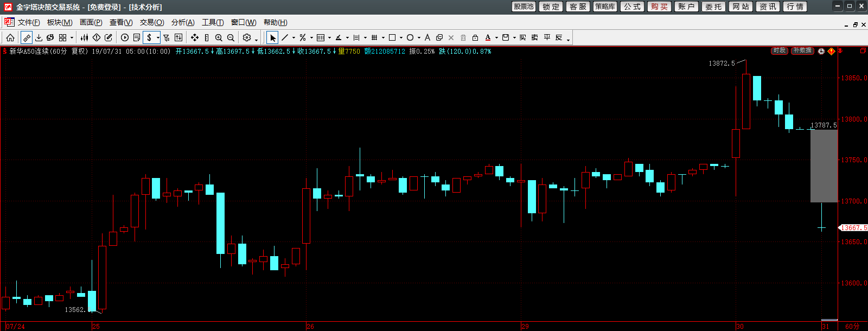Click the red diamond warning icon

tap(831, 51)
